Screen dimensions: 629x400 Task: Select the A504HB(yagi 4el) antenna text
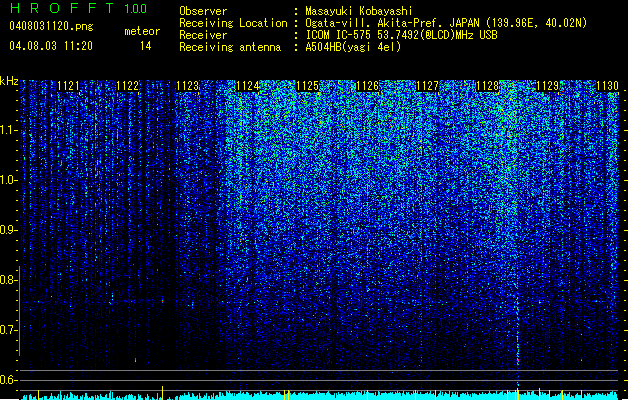point(353,47)
